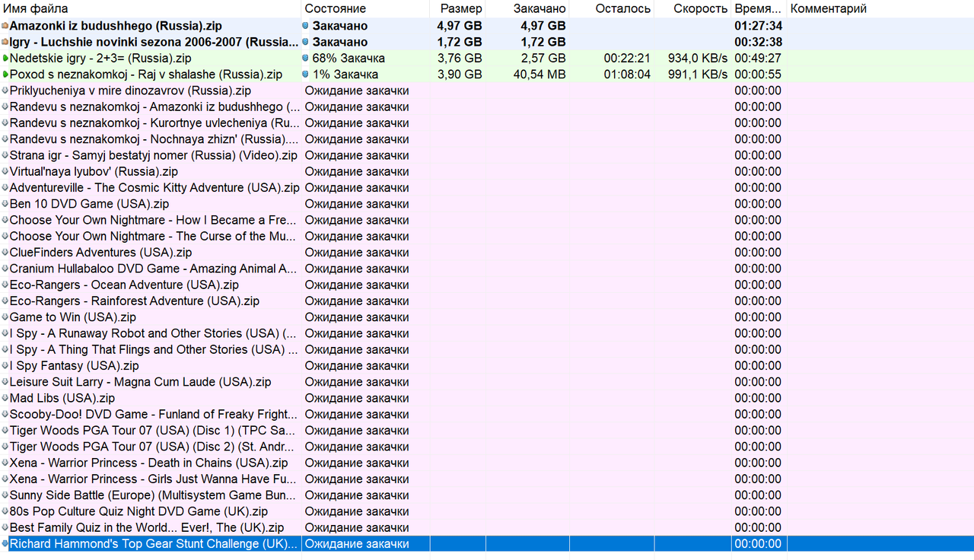The image size is (974, 560).
Task: Click the 3,76 GB size value
Action: 460,58
